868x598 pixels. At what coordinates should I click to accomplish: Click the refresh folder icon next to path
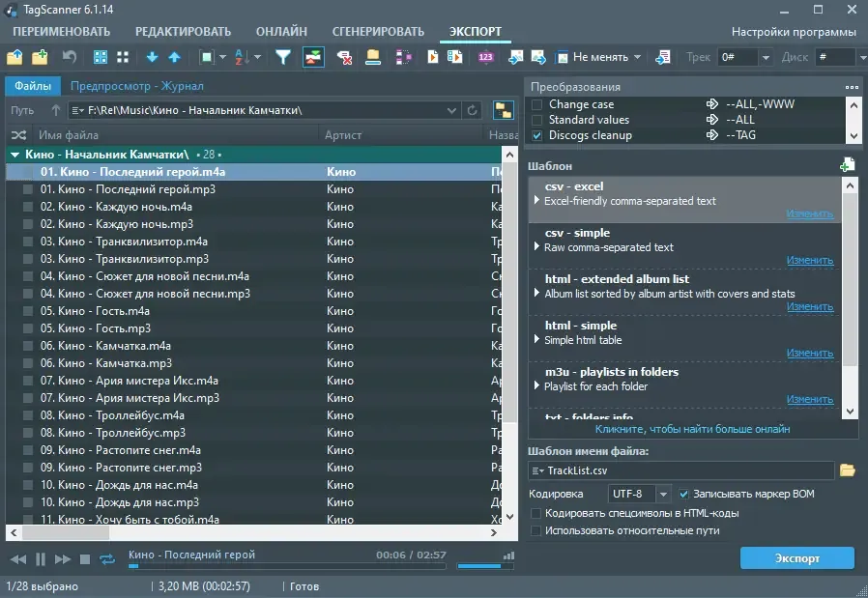click(472, 110)
